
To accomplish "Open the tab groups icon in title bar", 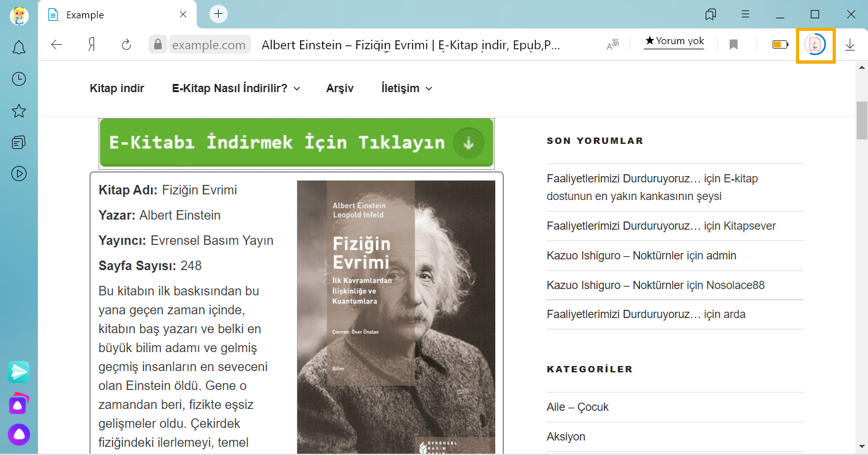I will [x=711, y=14].
